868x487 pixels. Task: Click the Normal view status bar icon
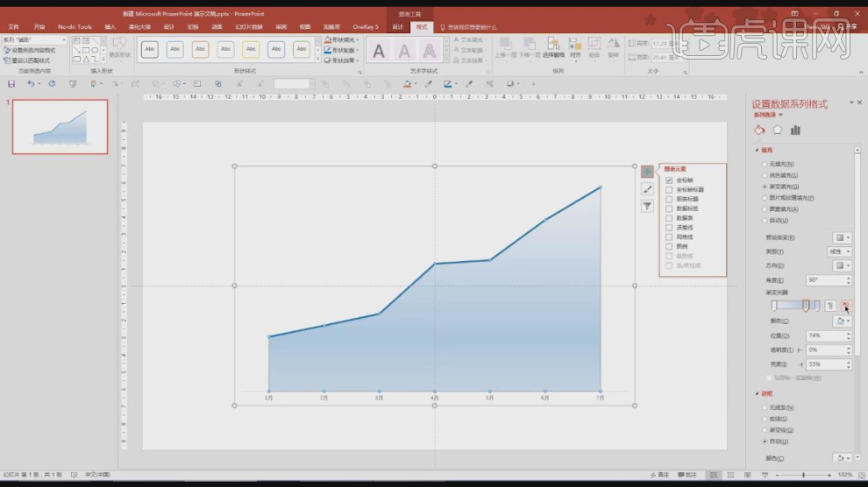(714, 476)
